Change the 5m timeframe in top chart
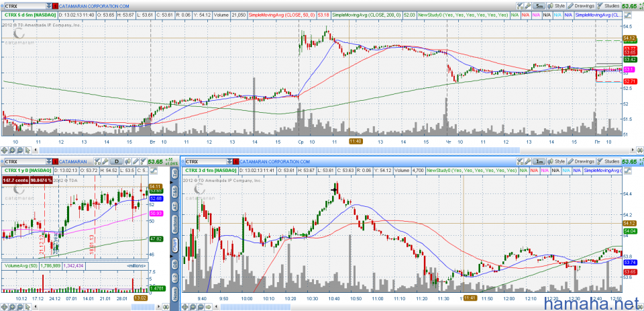 pos(539,6)
